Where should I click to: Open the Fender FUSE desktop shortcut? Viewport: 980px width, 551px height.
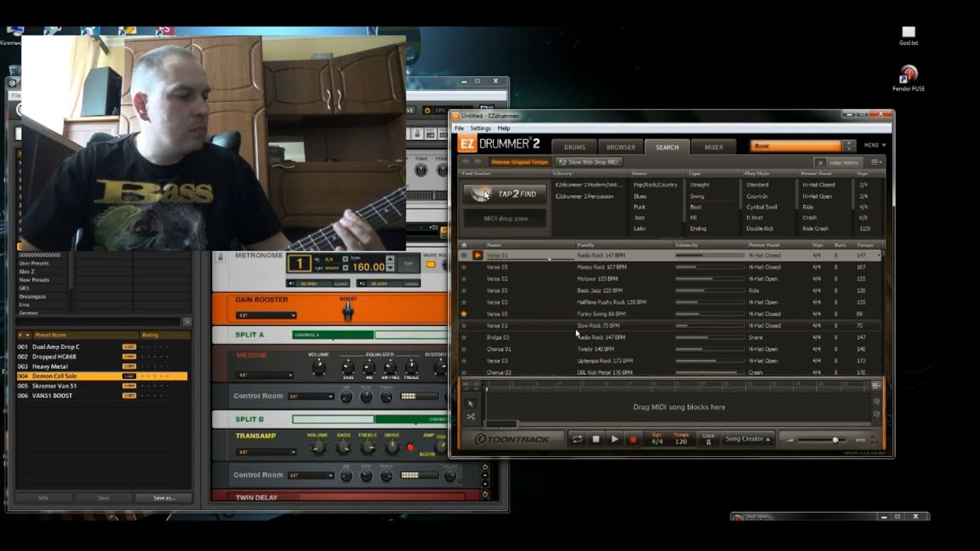(x=908, y=79)
